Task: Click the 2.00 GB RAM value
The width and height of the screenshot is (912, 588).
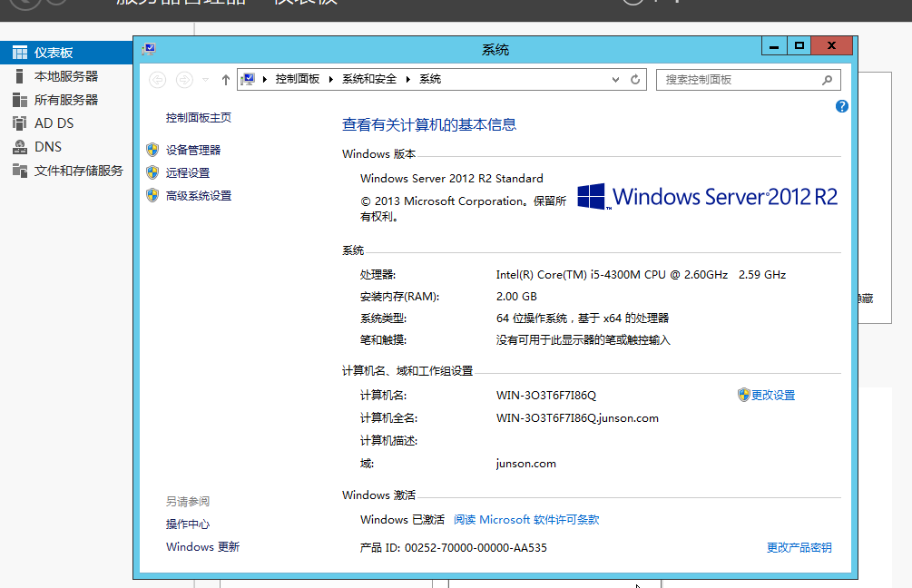Action: tap(516, 297)
